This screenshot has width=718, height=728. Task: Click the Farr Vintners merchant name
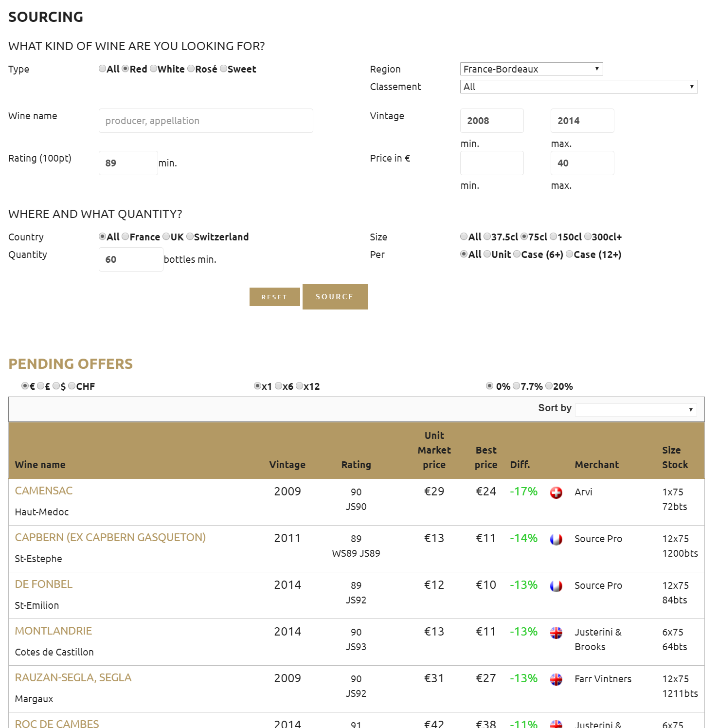[603, 679]
